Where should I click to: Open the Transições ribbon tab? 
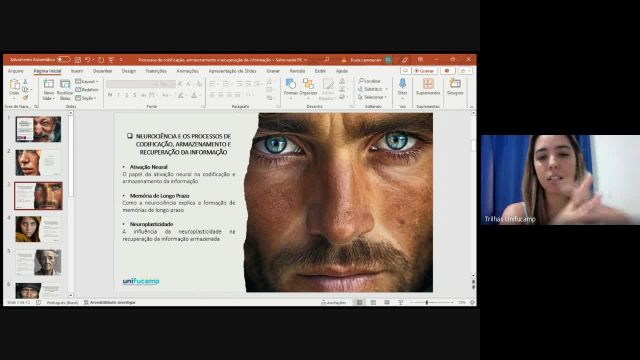coord(156,71)
